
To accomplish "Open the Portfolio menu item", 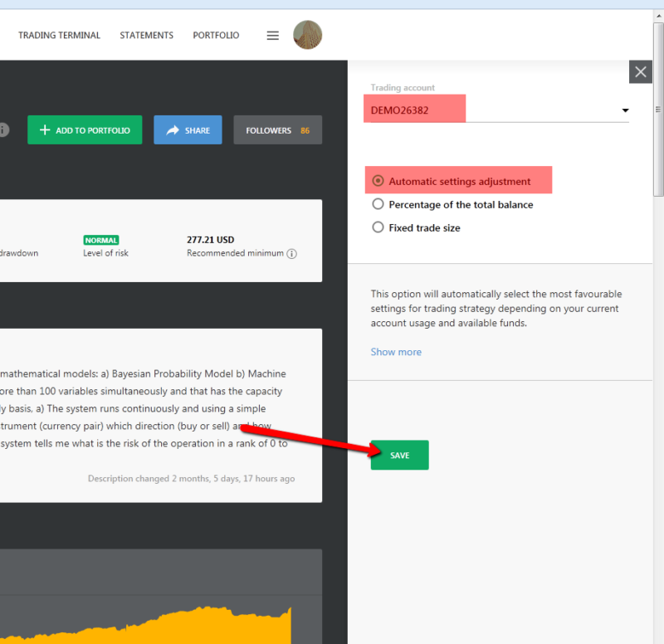I will pos(216,35).
